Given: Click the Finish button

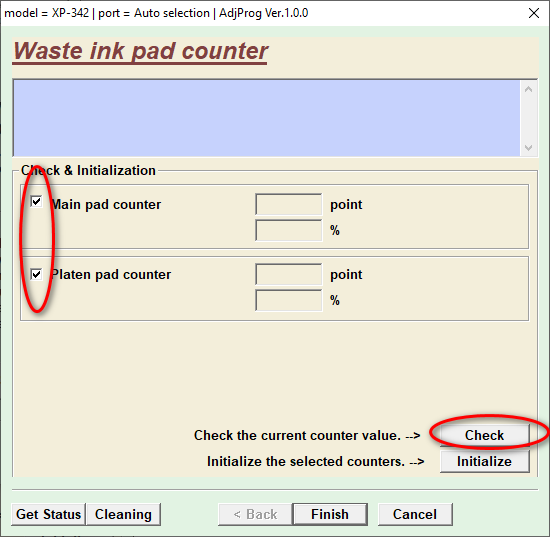Looking at the screenshot, I should tap(330, 514).
